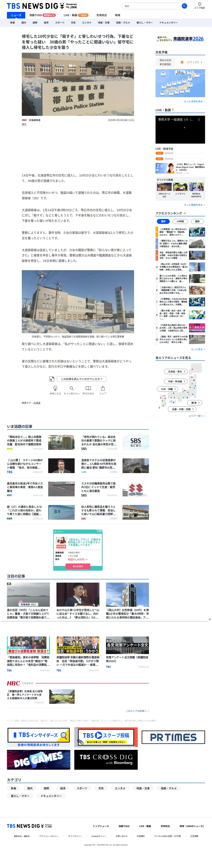The height and width of the screenshot is (868, 212).
Task: Open スポーツ in the sub-navigation
Action: pos(60,23)
